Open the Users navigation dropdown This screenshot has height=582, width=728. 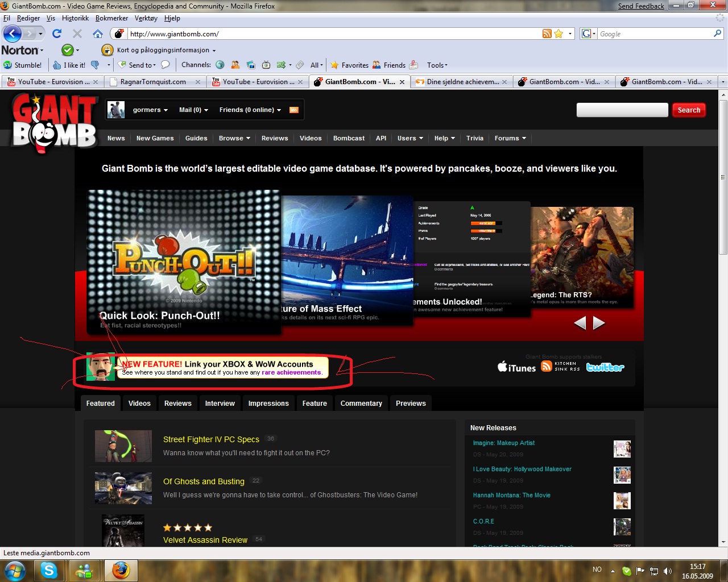click(410, 138)
